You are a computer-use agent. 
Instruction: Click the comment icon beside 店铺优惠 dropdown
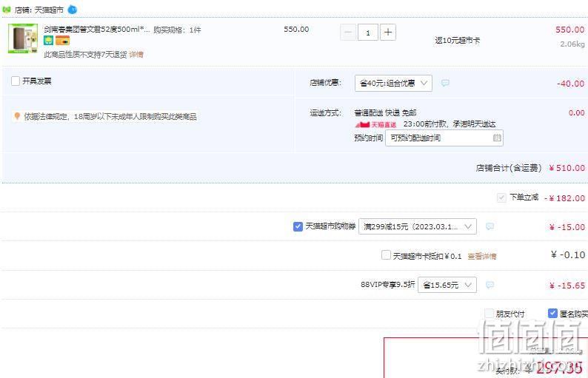(x=445, y=83)
